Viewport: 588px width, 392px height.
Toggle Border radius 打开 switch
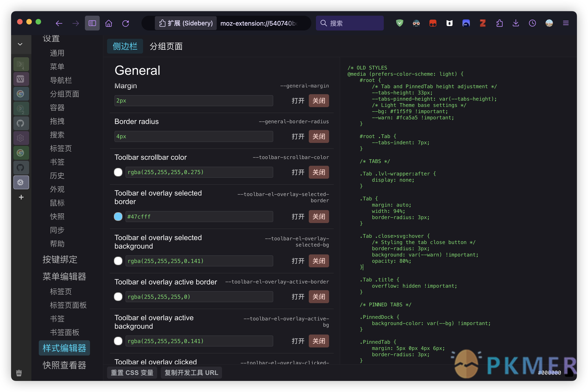(297, 136)
